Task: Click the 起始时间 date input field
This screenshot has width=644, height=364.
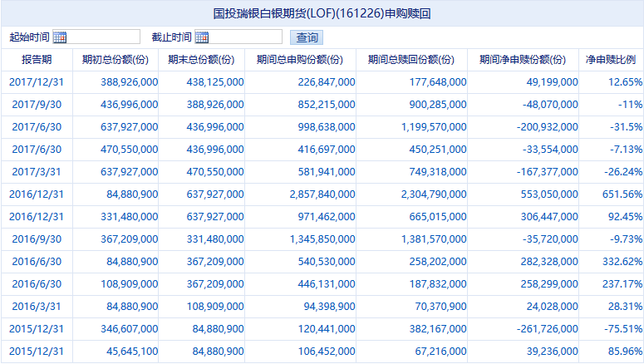Action: tap(96, 37)
